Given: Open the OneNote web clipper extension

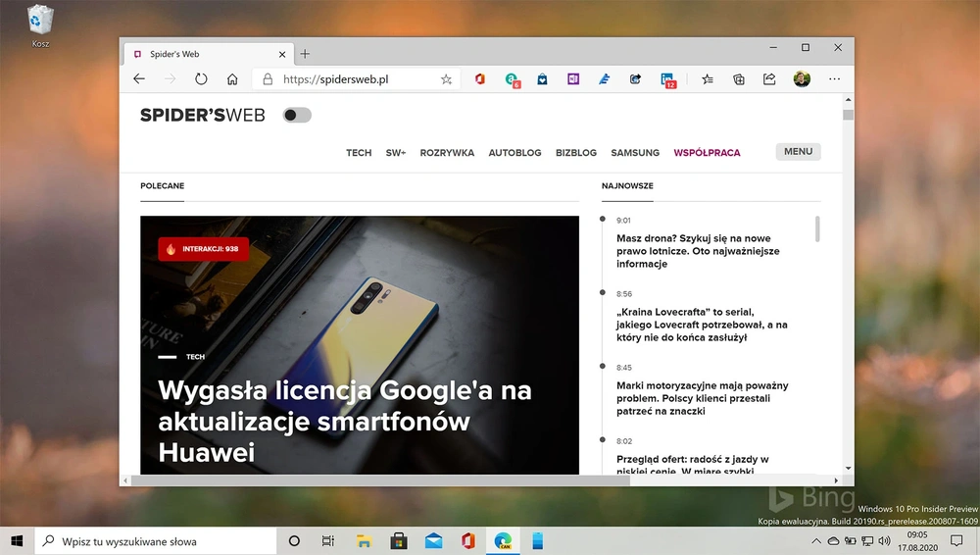Looking at the screenshot, I should (573, 78).
